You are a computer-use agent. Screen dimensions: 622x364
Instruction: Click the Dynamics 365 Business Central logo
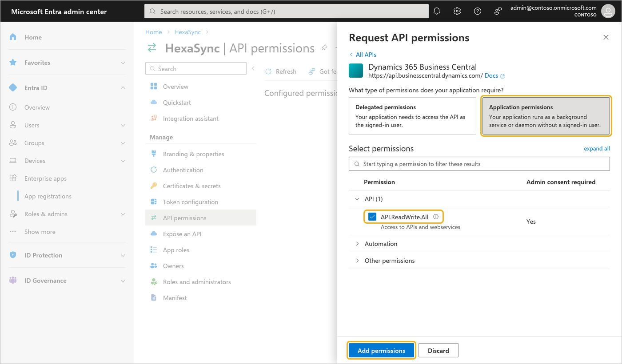[356, 71]
